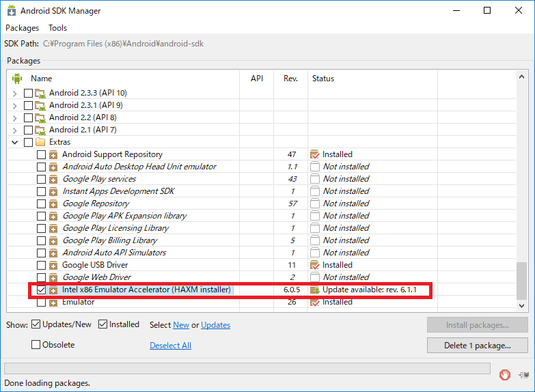
Task: Click package icon beside Google Play Licensing Library
Action: point(53,229)
